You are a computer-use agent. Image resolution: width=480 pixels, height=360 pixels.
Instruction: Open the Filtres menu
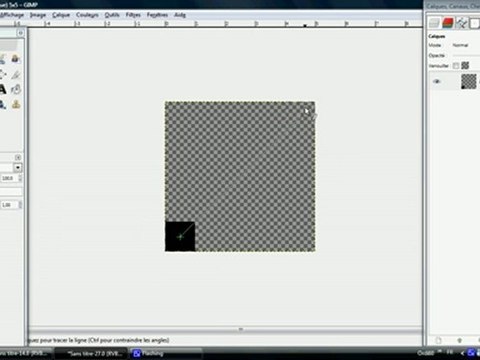133,15
